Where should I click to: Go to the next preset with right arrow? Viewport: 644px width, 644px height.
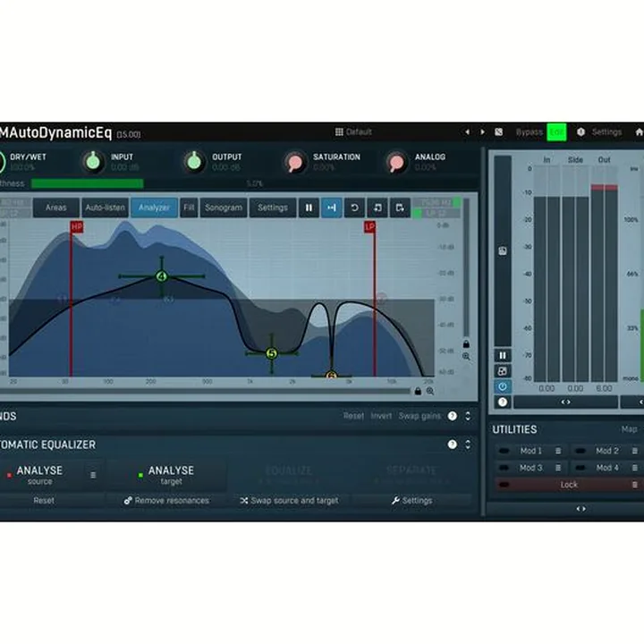483,131
